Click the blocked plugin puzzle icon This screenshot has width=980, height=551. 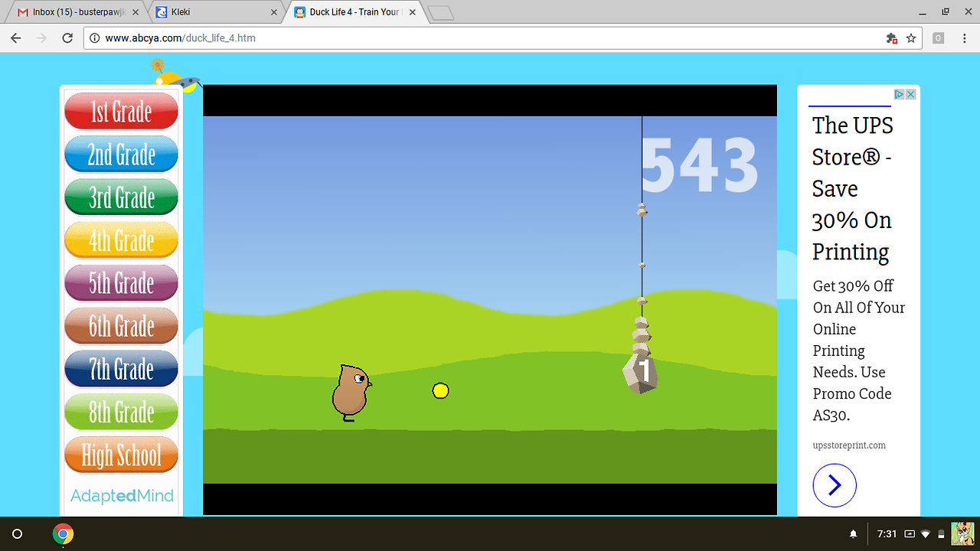click(x=891, y=38)
